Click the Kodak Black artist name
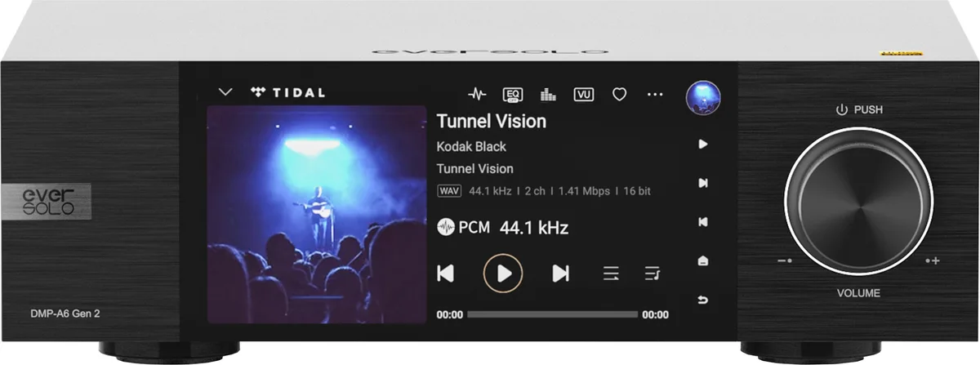 coord(471,147)
